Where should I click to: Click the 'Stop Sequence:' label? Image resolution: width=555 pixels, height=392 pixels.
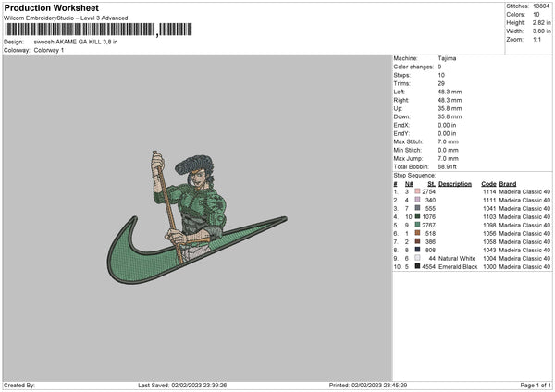(x=414, y=175)
